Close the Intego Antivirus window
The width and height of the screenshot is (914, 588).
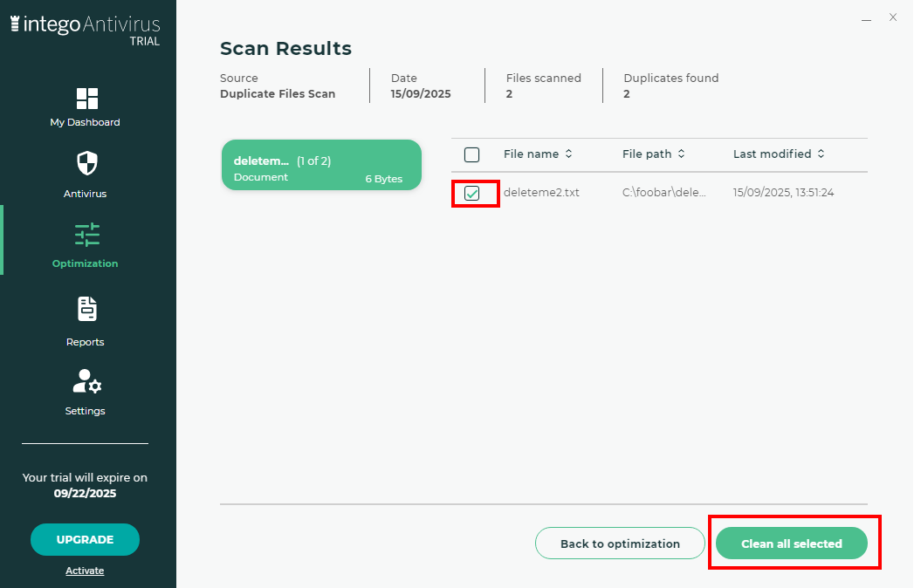(x=893, y=17)
